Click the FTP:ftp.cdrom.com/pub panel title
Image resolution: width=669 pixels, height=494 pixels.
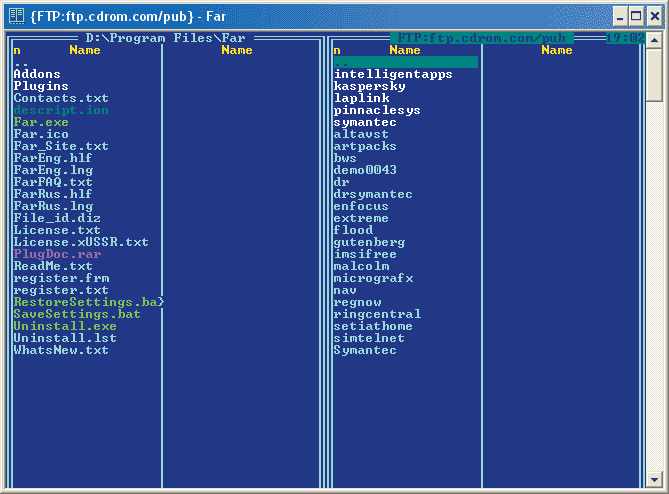point(482,38)
